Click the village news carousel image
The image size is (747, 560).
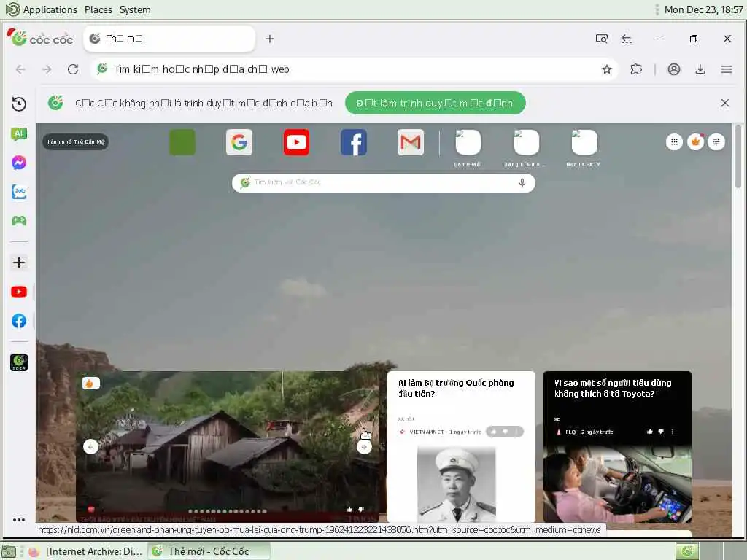pos(228,447)
